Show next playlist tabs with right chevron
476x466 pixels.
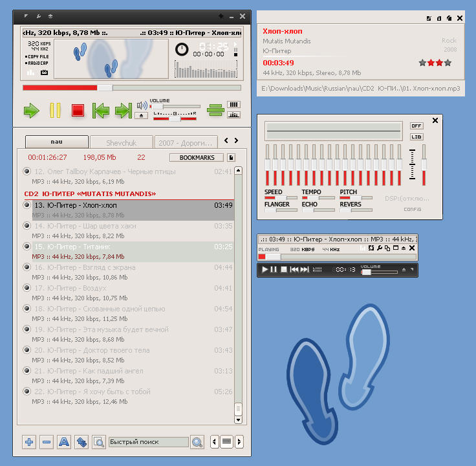click(x=236, y=140)
